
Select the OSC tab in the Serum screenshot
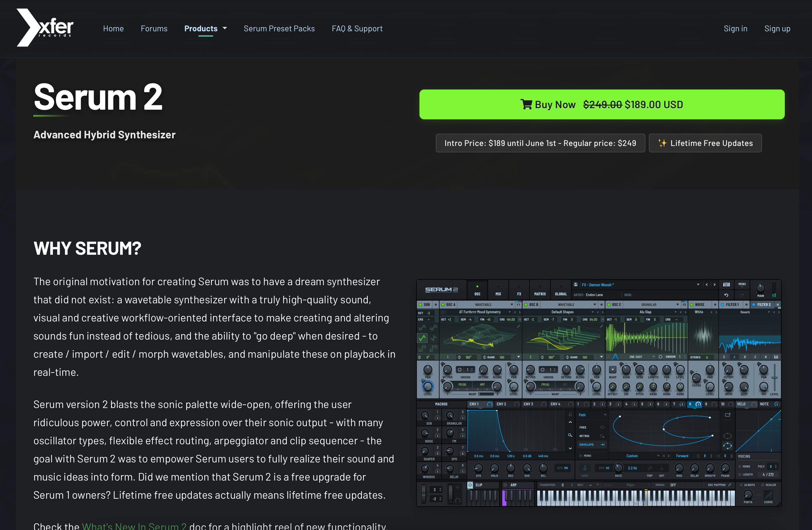[x=477, y=290]
